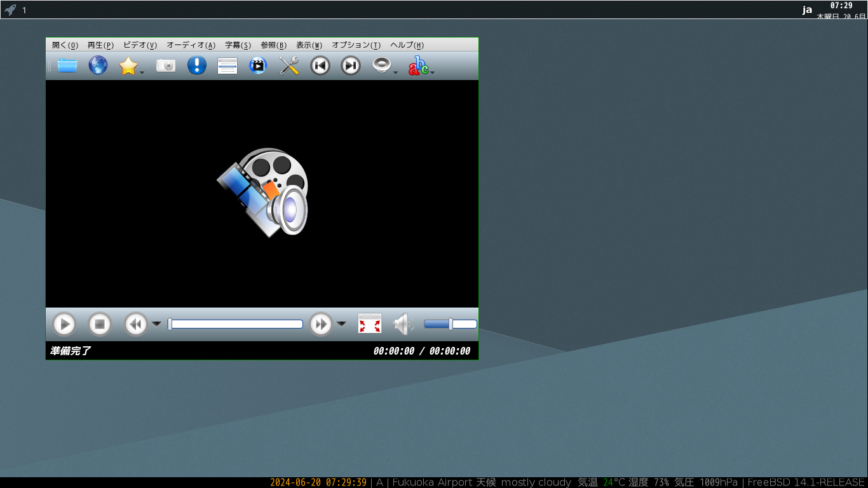
Task: Click the toolbar drag handle grip
Action: [49, 65]
